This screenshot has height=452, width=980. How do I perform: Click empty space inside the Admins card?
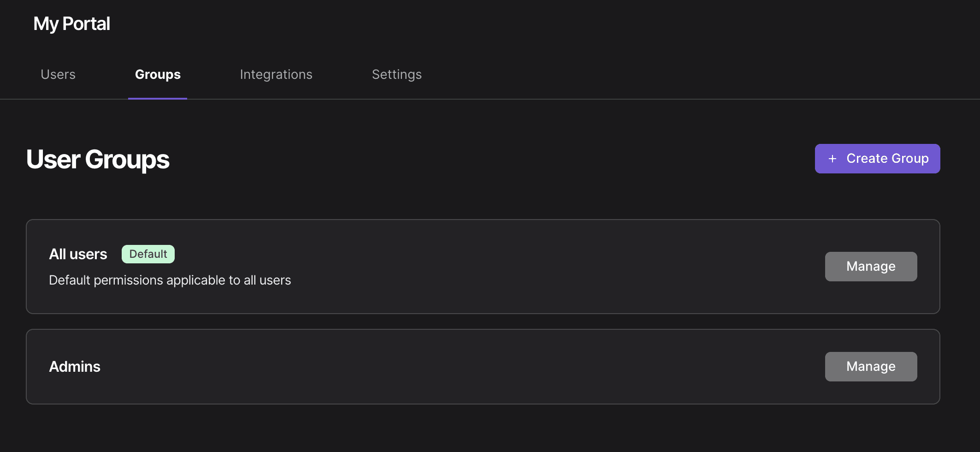(461, 367)
